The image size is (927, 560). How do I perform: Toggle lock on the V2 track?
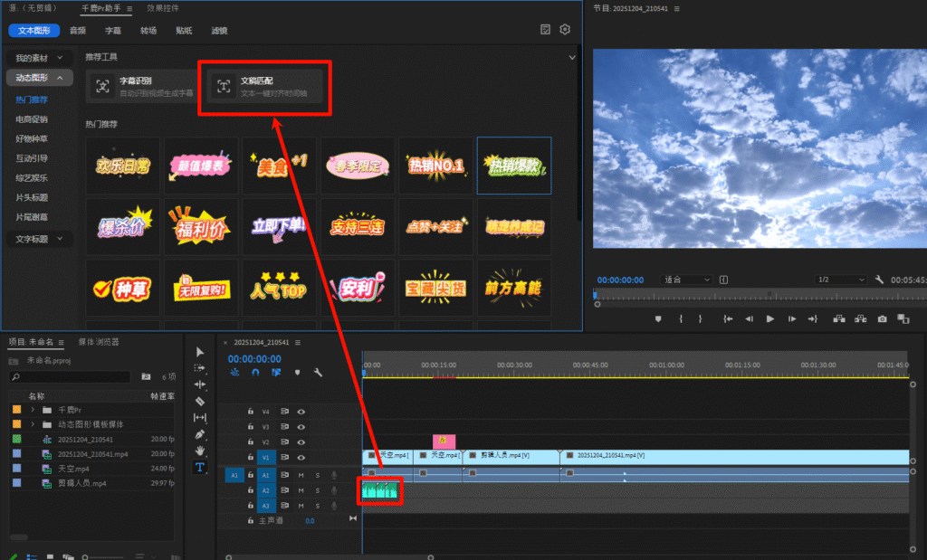[x=251, y=441]
